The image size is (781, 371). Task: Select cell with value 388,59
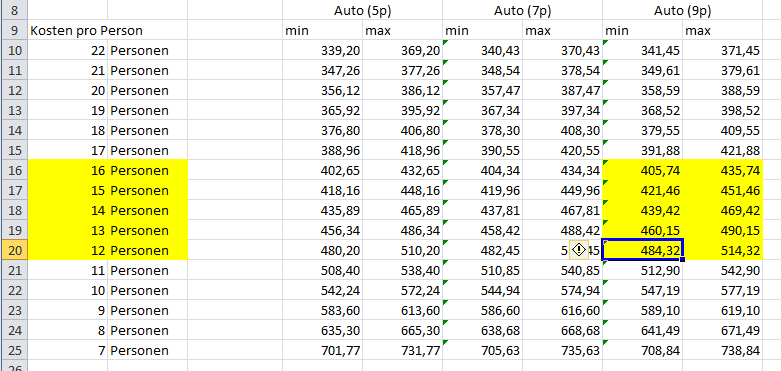(x=722, y=90)
